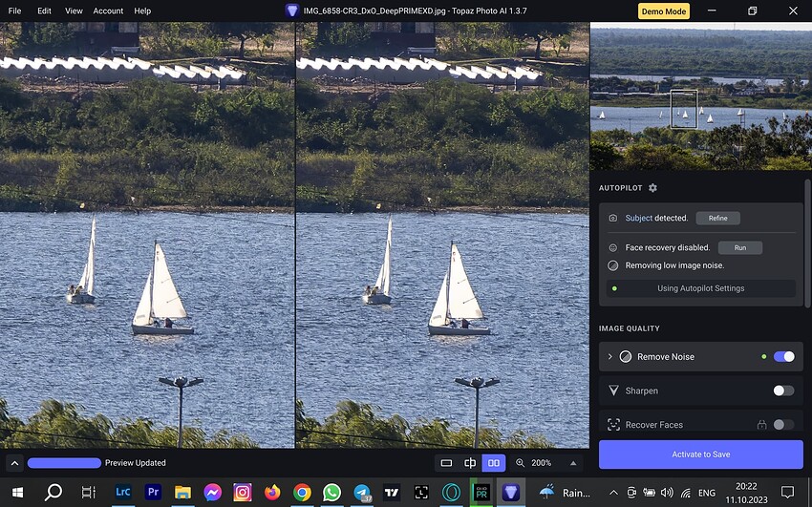Run face recovery
The width and height of the screenshot is (812, 507).
coord(739,247)
